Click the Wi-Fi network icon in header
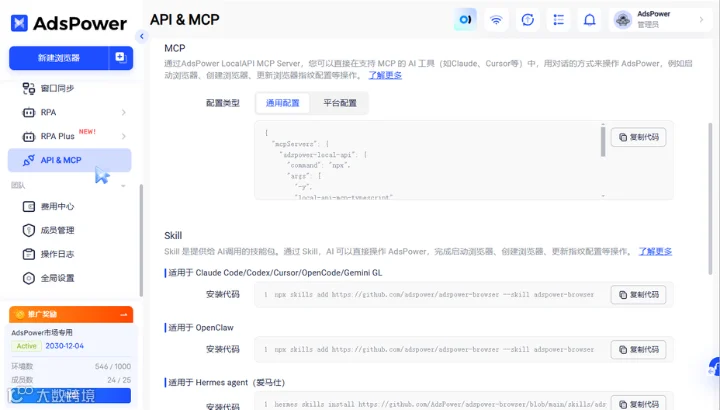The height and width of the screenshot is (410, 720). pyautogui.click(x=496, y=20)
